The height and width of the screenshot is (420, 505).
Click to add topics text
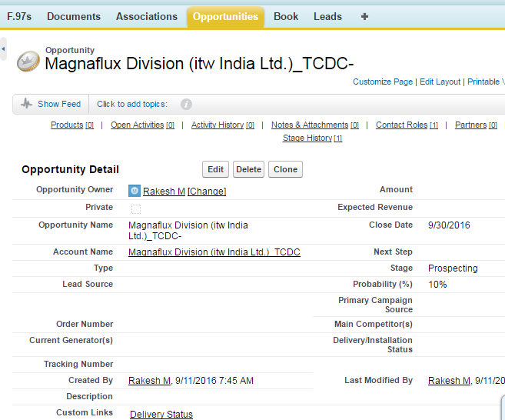(132, 104)
